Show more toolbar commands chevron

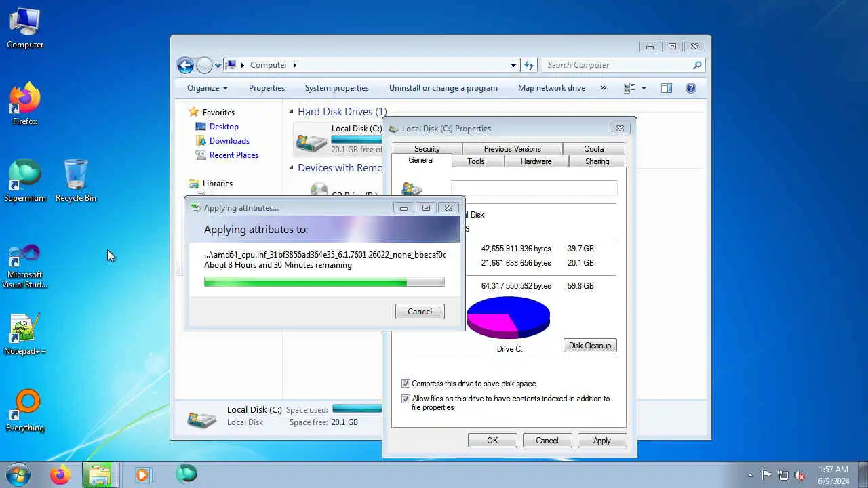(603, 88)
